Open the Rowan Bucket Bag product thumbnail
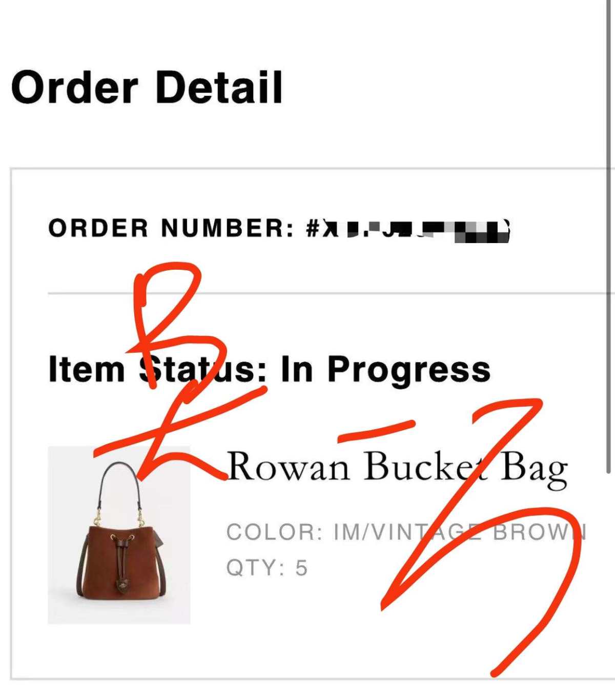The height and width of the screenshot is (700, 615). pyautogui.click(x=119, y=535)
